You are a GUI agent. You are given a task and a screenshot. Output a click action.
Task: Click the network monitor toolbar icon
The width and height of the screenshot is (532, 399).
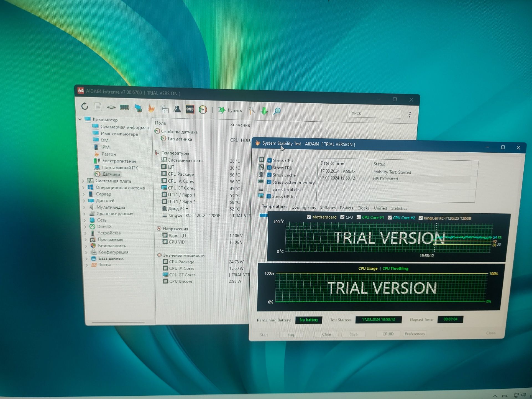[x=138, y=108]
